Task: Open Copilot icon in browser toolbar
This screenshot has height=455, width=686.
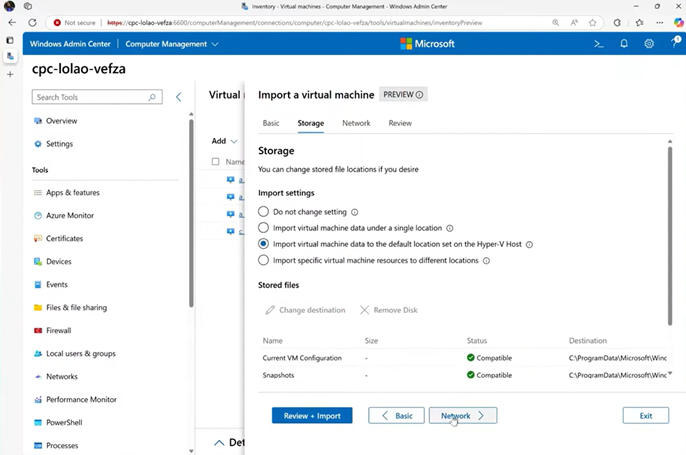Action: (678, 23)
